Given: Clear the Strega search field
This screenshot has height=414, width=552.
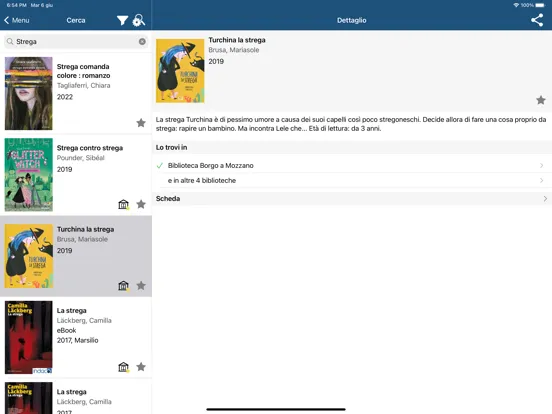Looking at the screenshot, I should point(142,42).
